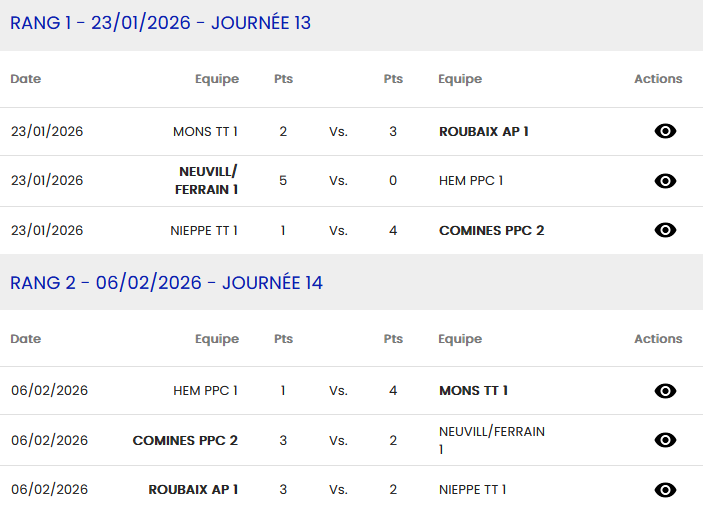Click eye icon for Neuvill/Ferrain 1 vs Hem PPC 1

(665, 181)
